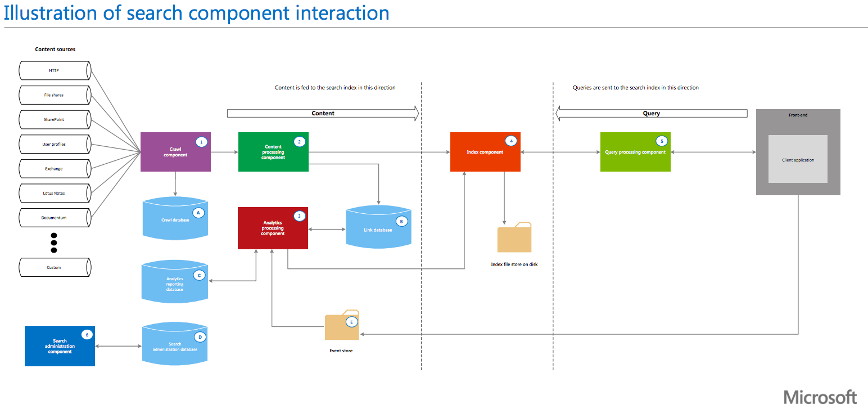
Task: Click the Query direction arrow
Action: pyautogui.click(x=651, y=113)
